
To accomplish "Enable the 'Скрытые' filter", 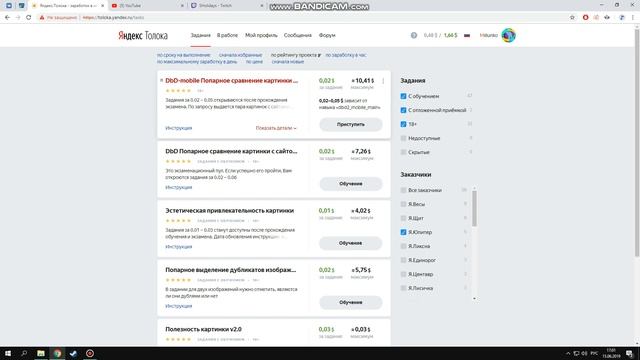I will coord(403,152).
